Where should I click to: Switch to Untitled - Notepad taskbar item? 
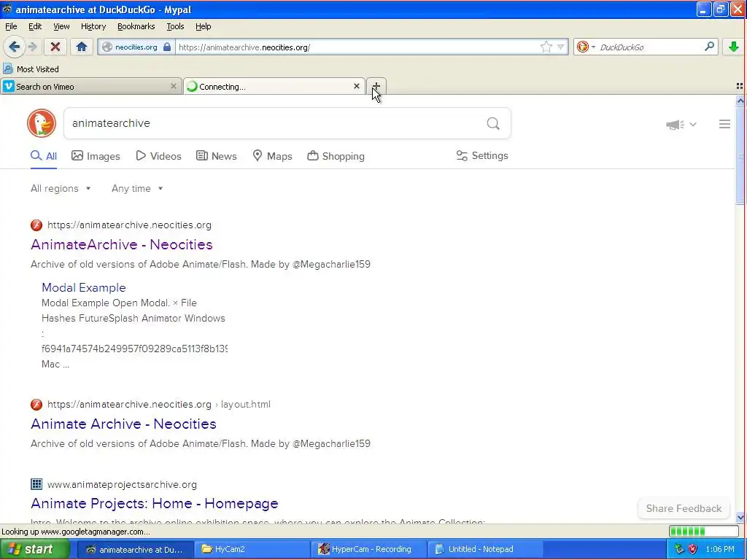tap(485, 549)
